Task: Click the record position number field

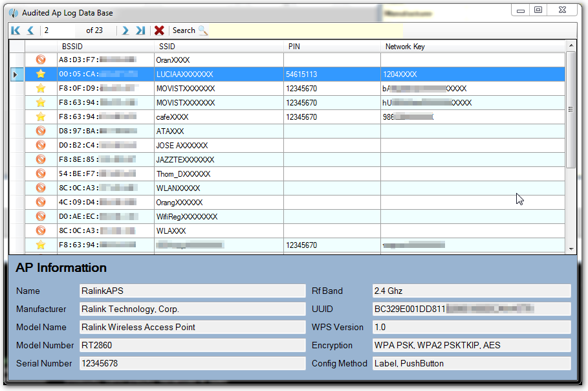Action: (58, 30)
